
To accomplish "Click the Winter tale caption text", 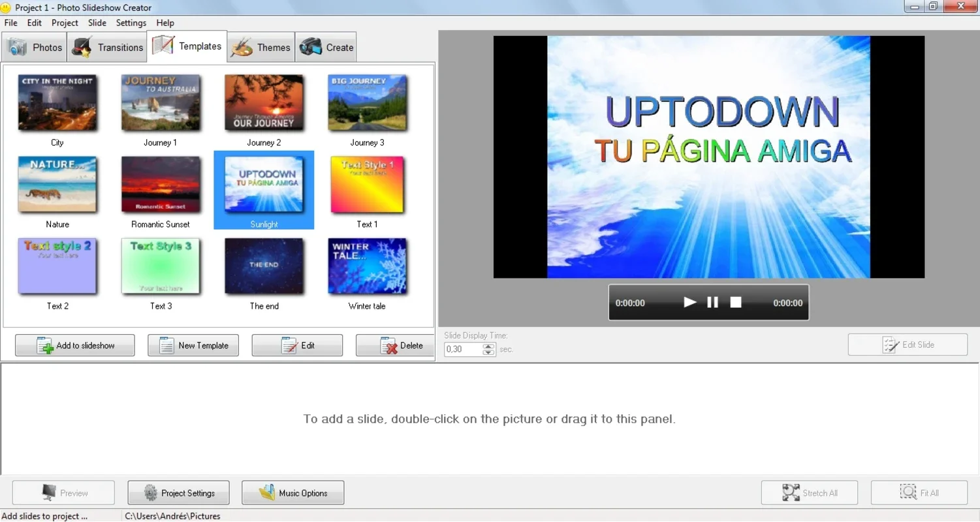I will [x=367, y=305].
